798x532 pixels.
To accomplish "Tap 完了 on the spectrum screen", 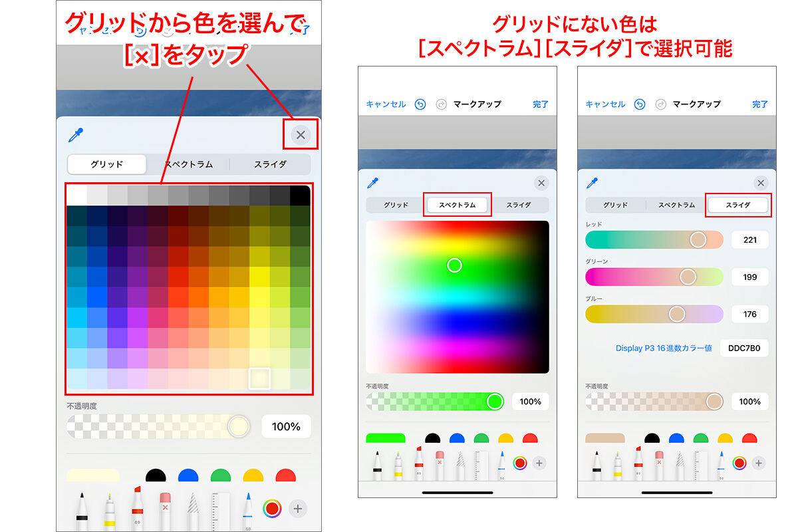I will [541, 104].
